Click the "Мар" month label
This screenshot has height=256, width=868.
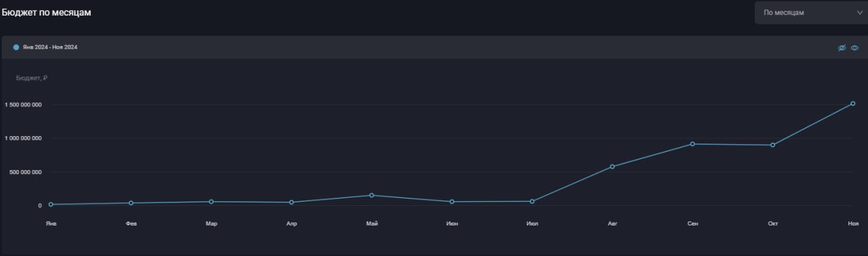point(212,223)
